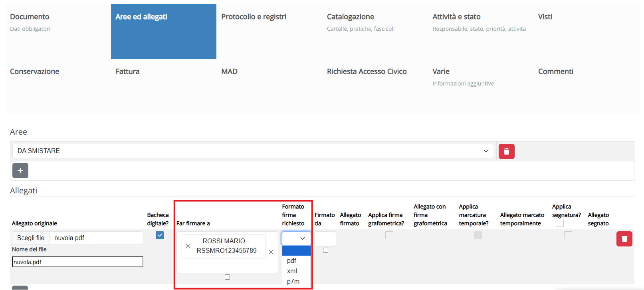Click the Allegato marcato temporalmente header
This screenshot has width=644, height=290.
[522, 219]
